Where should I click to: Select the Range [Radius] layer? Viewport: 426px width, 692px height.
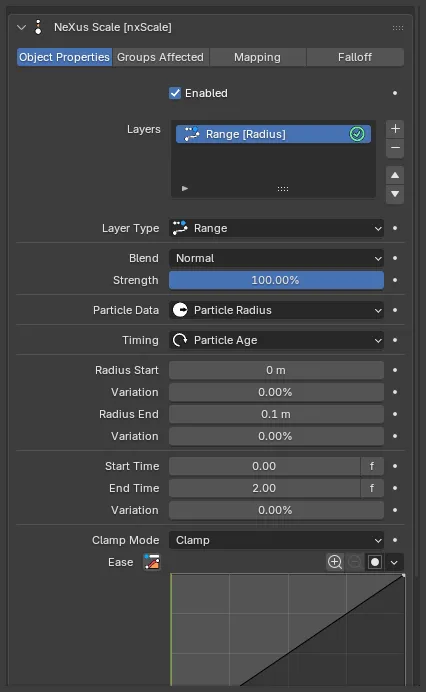pyautogui.click(x=273, y=134)
